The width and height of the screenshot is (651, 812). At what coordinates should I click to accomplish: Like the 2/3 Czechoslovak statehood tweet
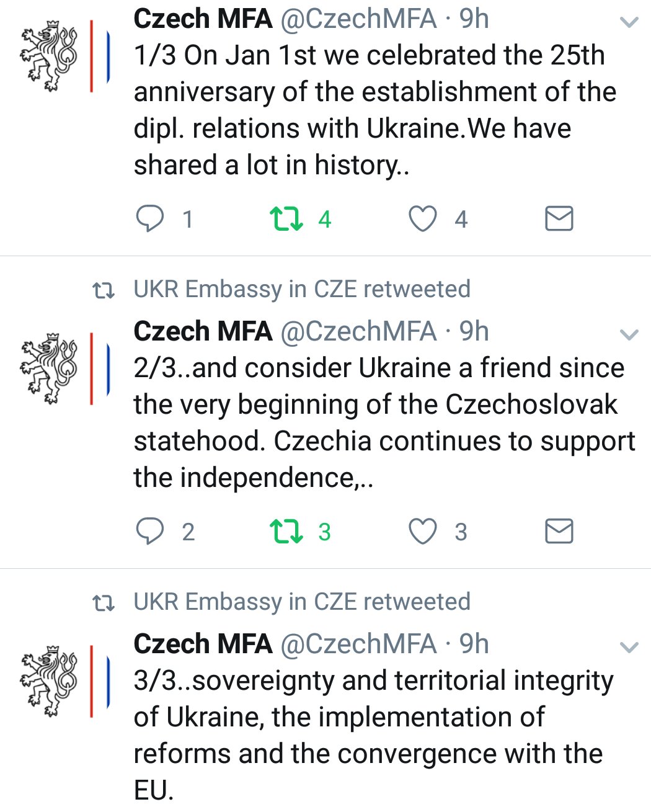tap(423, 532)
